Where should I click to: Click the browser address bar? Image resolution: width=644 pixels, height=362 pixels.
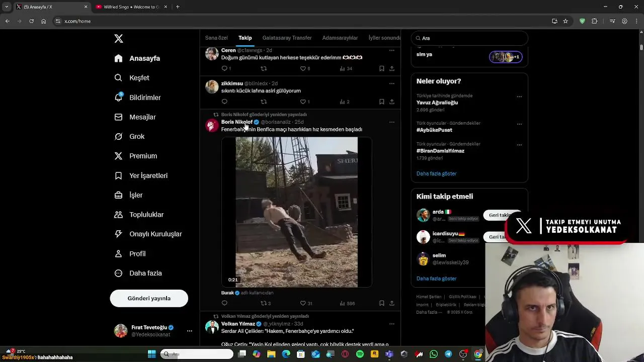coord(302,21)
